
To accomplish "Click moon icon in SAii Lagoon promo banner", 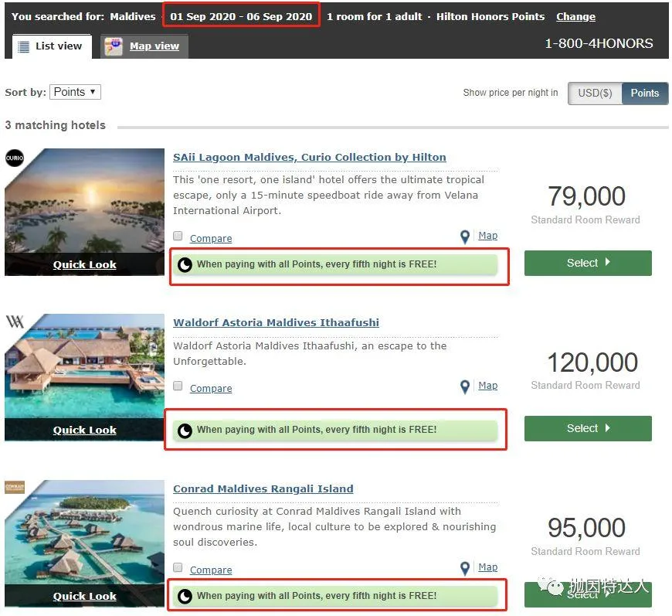I will click(185, 264).
